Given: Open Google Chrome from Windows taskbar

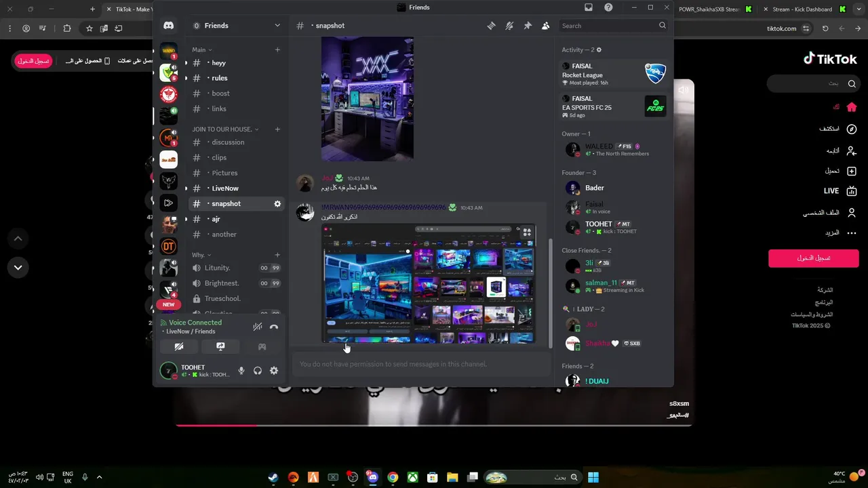Looking at the screenshot, I should pos(392,477).
